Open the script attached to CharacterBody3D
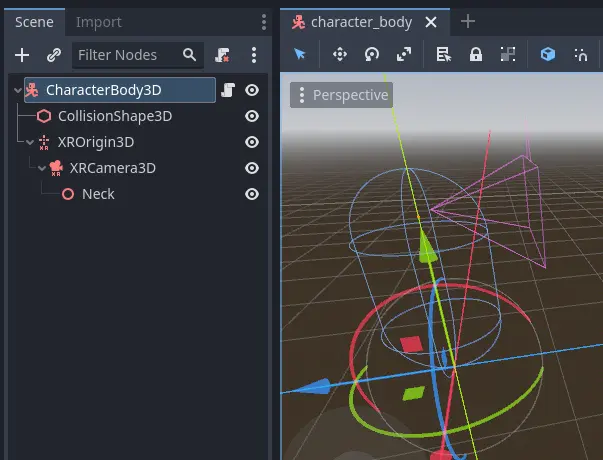The image size is (603, 460). coord(228,90)
